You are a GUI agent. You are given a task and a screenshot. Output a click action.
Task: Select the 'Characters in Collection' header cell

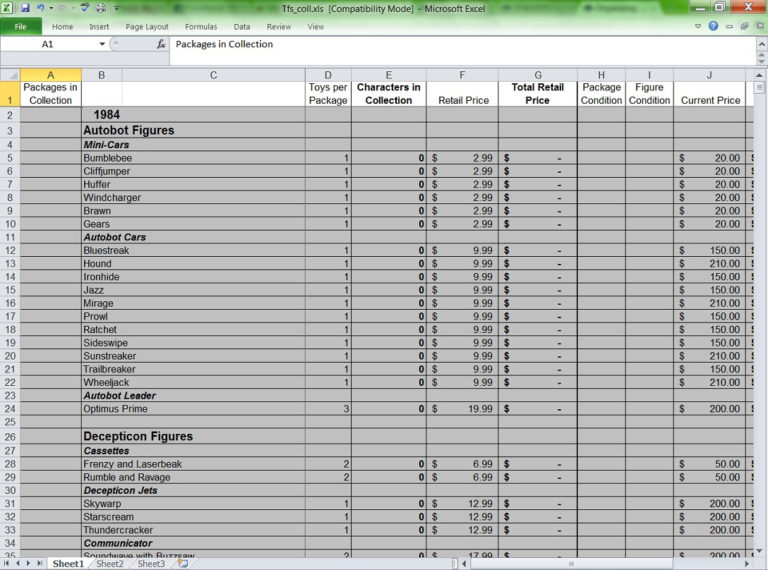388,94
